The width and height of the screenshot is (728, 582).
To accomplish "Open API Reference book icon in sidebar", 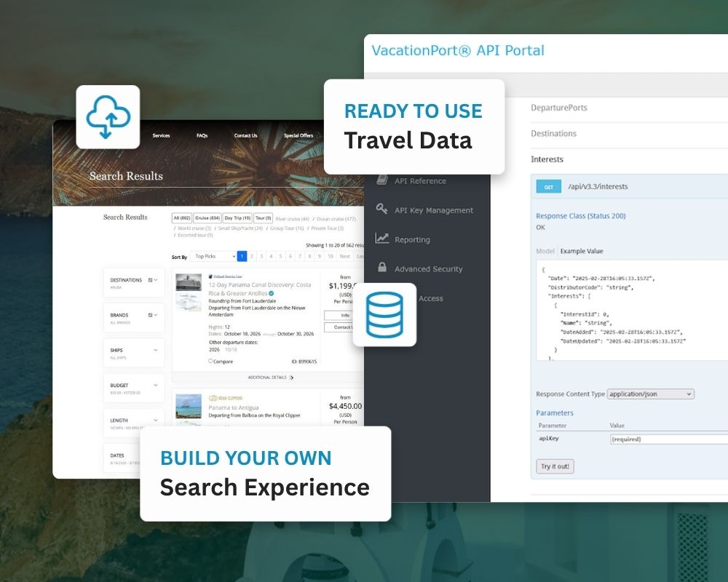I will tap(382, 180).
